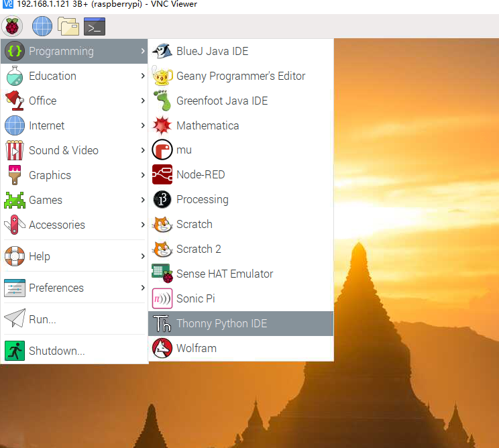
Task: Expand the Preferences submenu arrow
Action: pos(143,288)
